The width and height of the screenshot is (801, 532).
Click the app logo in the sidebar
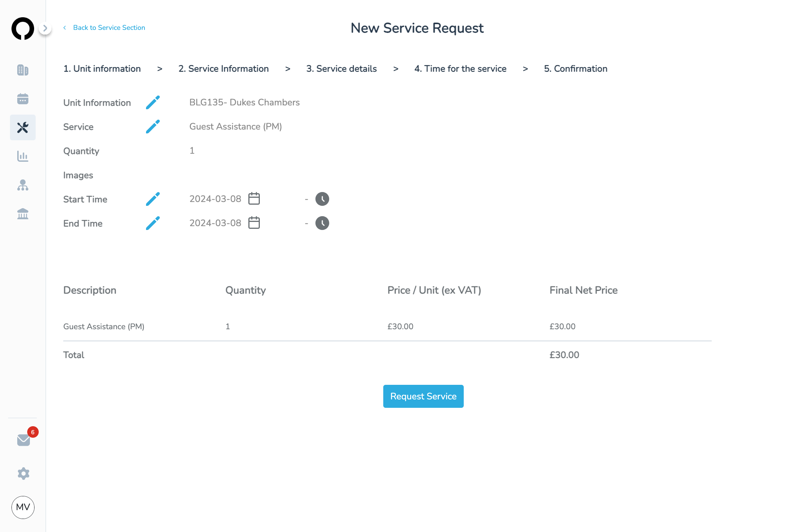23,28
